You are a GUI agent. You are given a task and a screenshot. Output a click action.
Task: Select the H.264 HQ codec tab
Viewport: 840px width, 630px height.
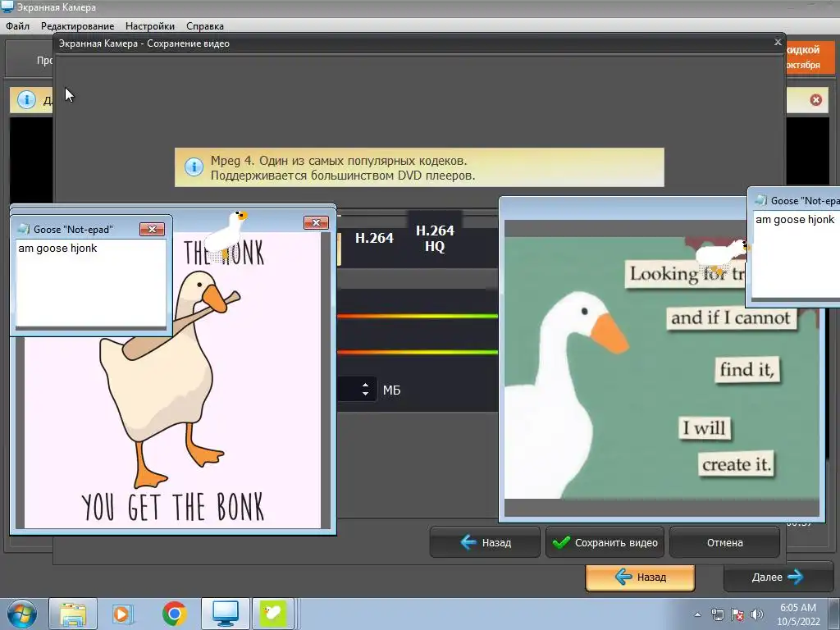click(x=435, y=238)
